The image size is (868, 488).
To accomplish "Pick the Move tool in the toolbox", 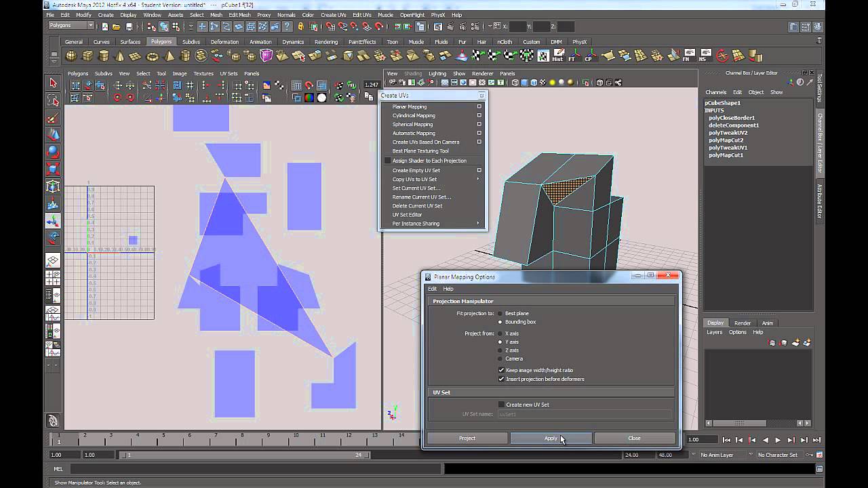I will (53, 135).
